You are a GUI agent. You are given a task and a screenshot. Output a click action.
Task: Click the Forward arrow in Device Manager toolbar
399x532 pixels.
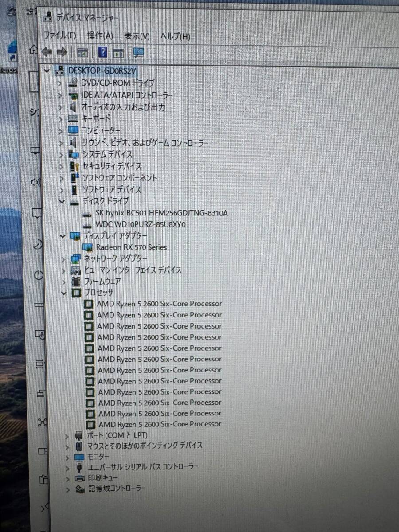click(x=62, y=52)
